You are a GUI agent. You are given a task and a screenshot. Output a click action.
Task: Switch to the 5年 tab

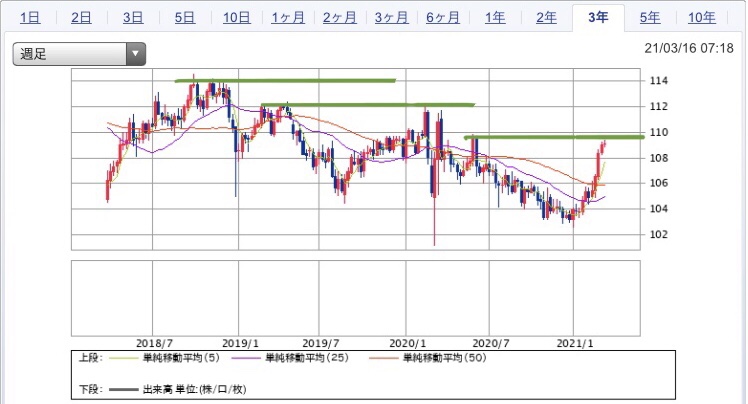(x=650, y=17)
